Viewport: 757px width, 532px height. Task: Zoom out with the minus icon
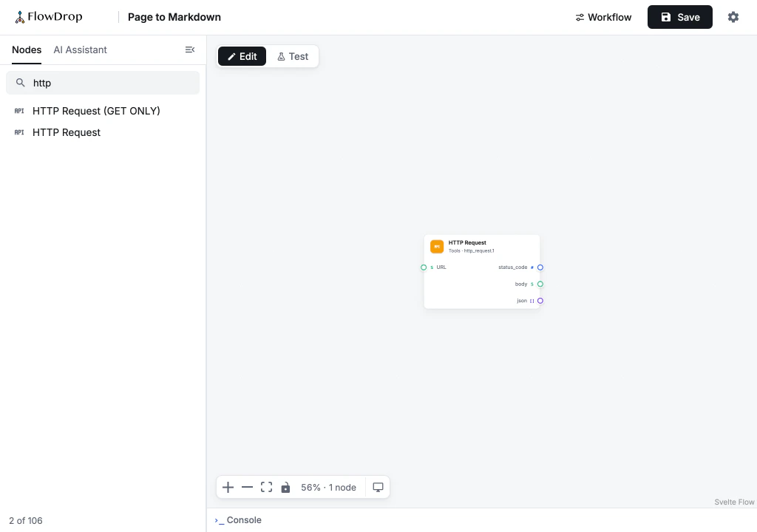(247, 487)
